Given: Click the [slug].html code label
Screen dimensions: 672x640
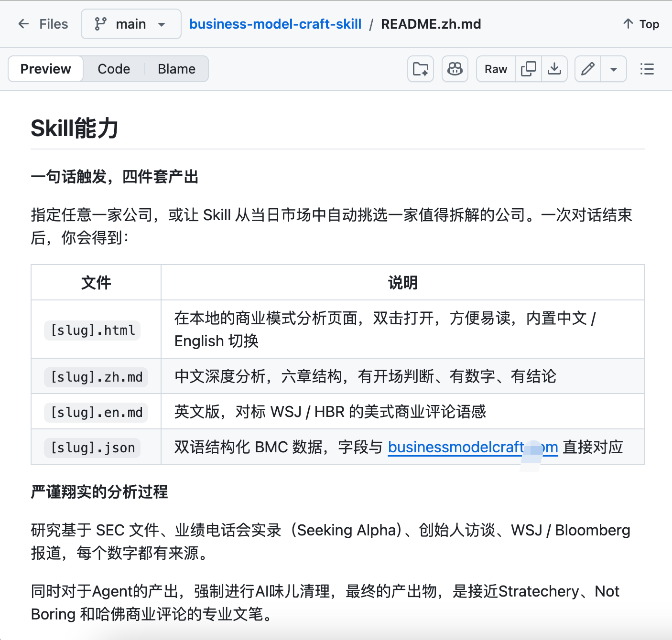Looking at the screenshot, I should [93, 330].
